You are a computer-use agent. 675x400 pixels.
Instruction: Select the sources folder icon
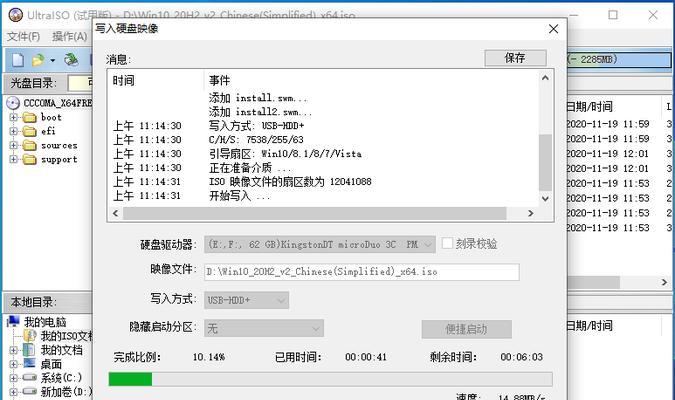pyautogui.click(x=29, y=145)
